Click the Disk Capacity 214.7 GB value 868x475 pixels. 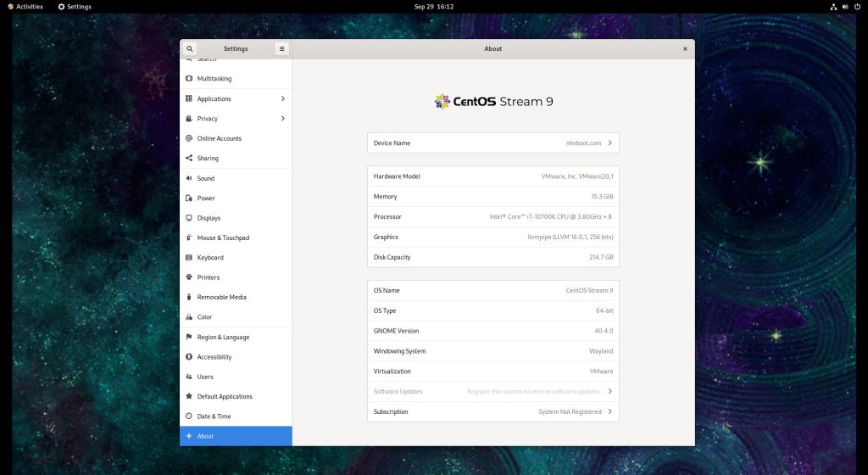click(x=601, y=257)
